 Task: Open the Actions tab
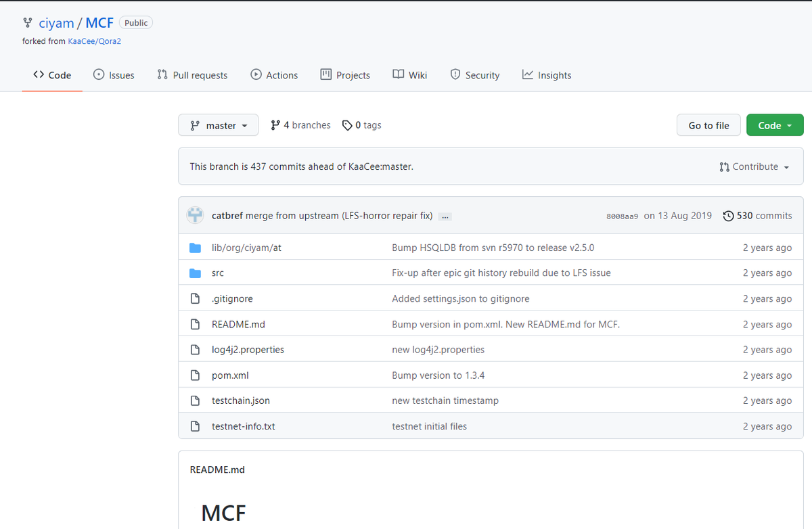click(x=274, y=75)
